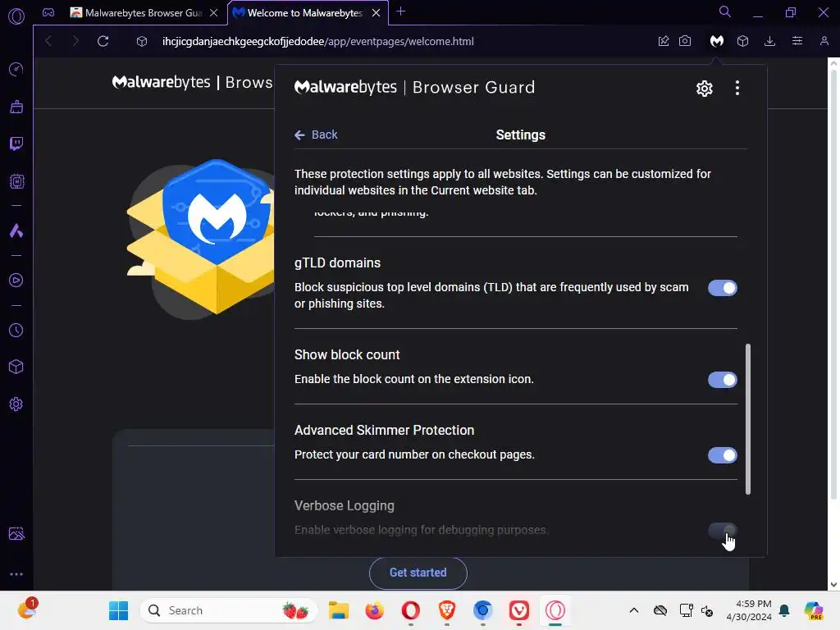The height and width of the screenshot is (630, 840).
Task: Open Browser Guard settings gear icon
Action: pyautogui.click(x=704, y=89)
